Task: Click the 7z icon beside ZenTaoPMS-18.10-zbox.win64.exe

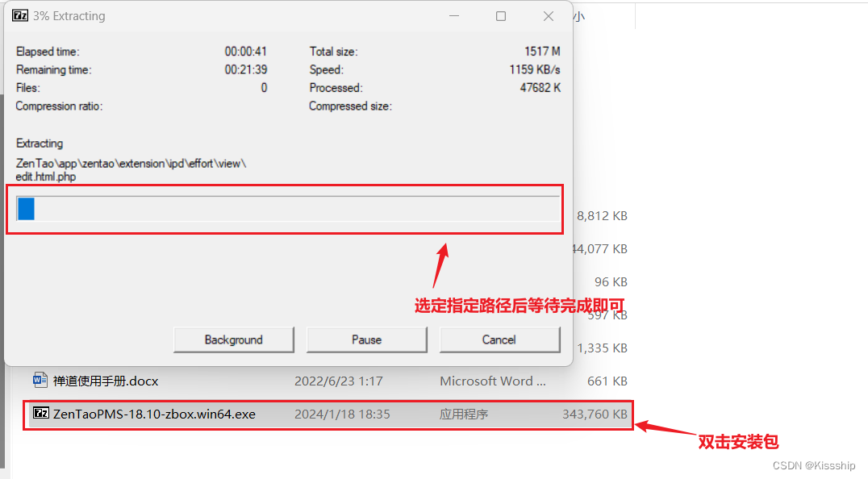Action: click(x=41, y=413)
